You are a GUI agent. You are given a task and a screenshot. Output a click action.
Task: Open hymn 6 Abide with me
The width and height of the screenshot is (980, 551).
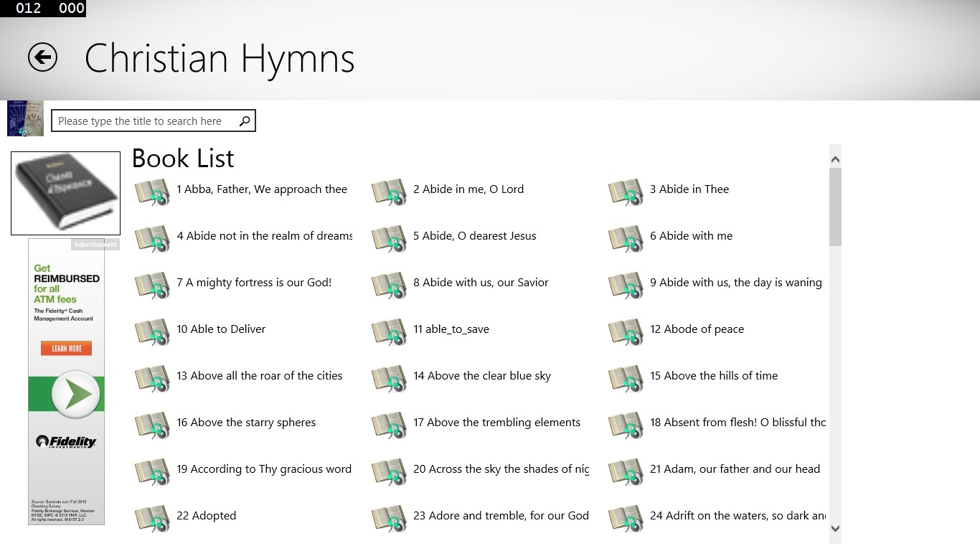pos(691,236)
